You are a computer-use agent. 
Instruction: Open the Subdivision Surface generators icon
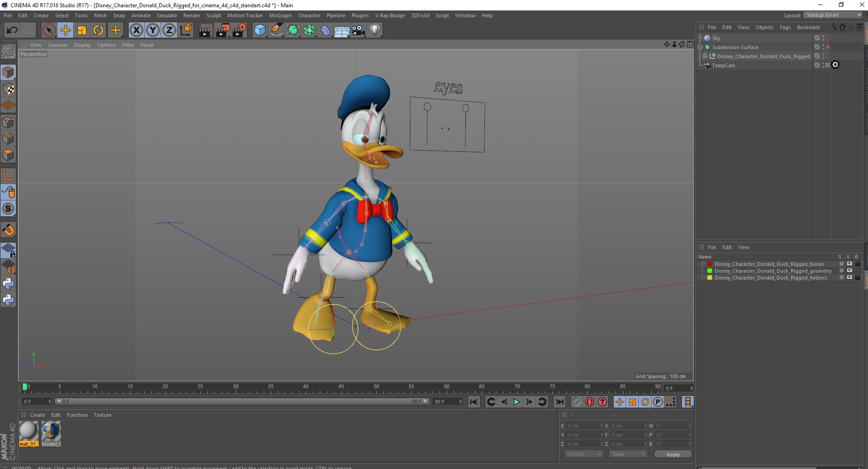(x=293, y=30)
